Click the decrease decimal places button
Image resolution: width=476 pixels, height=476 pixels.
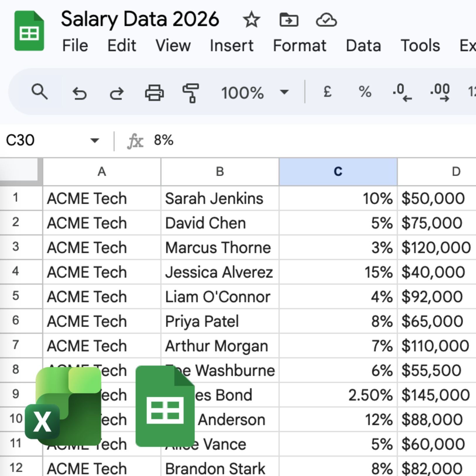coord(402,92)
